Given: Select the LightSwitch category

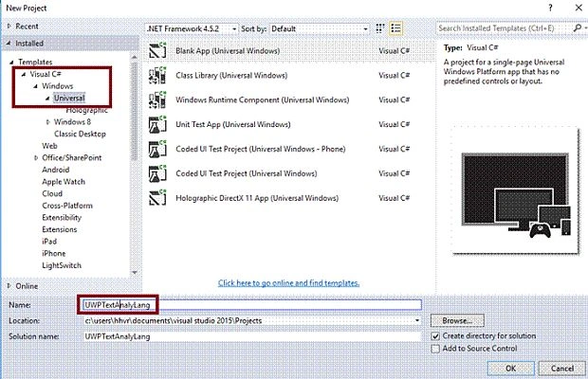Looking at the screenshot, I should click(62, 265).
